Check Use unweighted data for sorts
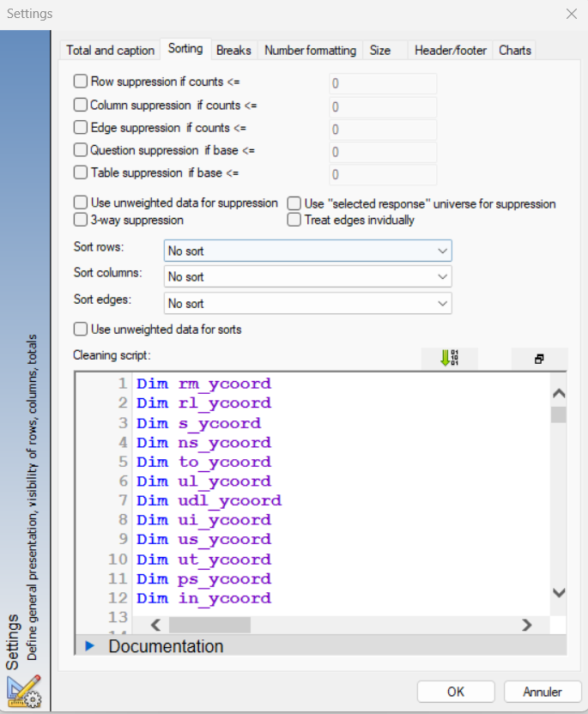Image resolution: width=588 pixels, height=714 pixels. tap(81, 330)
